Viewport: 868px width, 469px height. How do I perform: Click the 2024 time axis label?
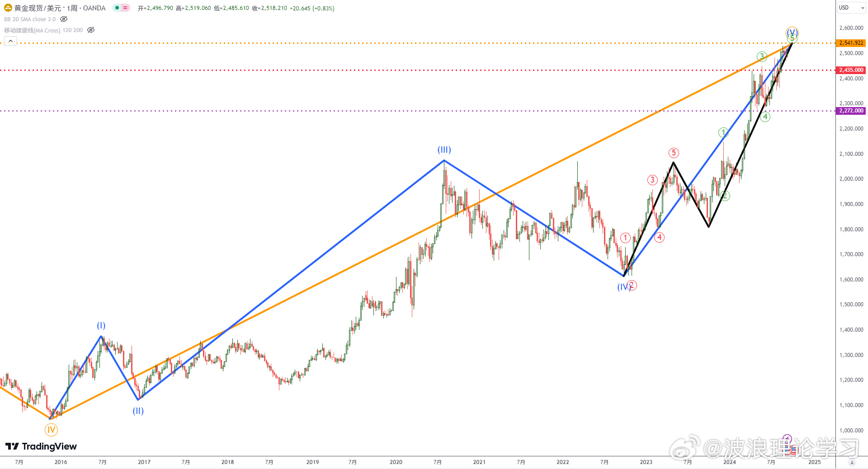(730, 462)
